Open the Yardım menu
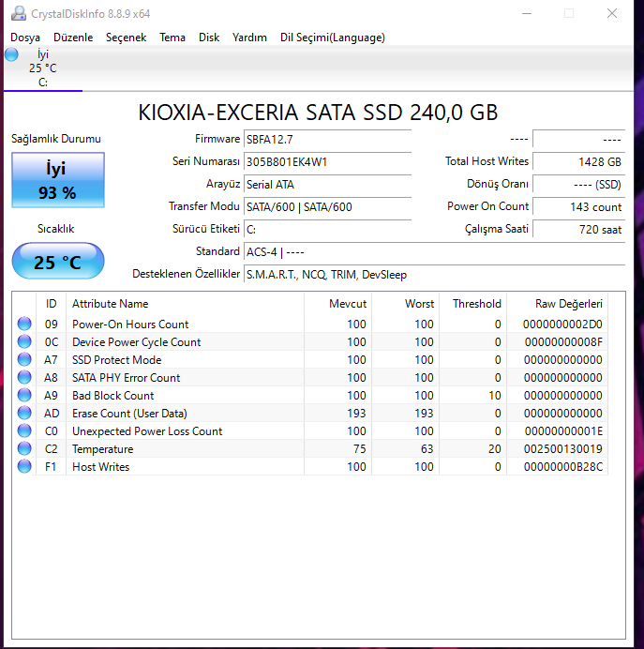This screenshot has width=644, height=649. tap(249, 38)
